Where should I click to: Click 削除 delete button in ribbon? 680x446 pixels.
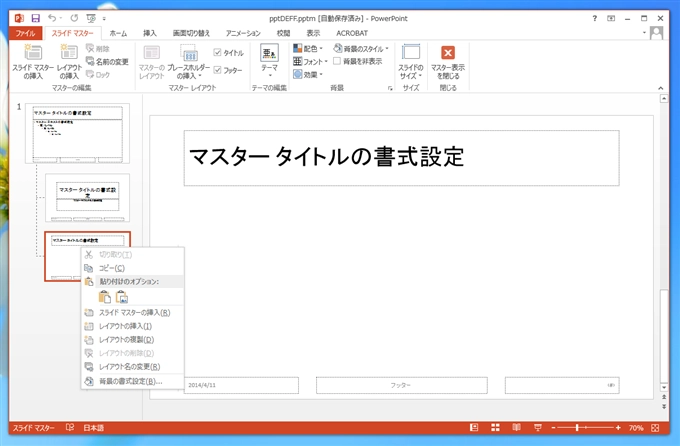[98, 49]
